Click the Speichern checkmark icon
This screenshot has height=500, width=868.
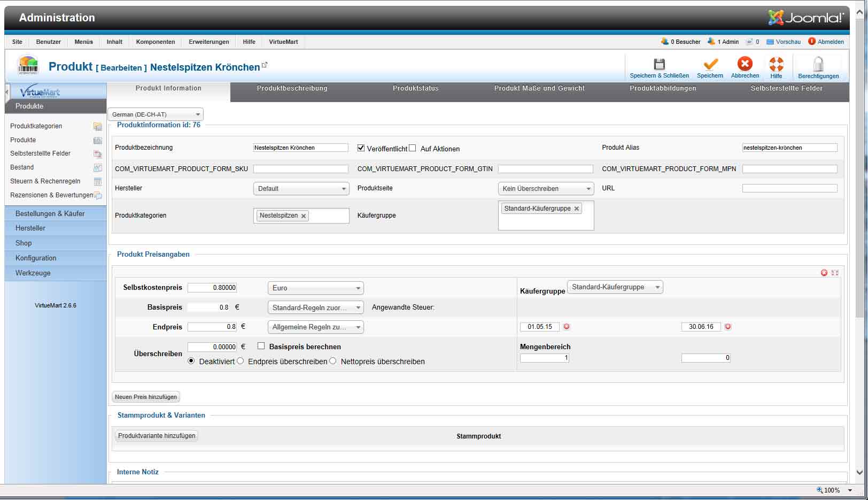710,64
